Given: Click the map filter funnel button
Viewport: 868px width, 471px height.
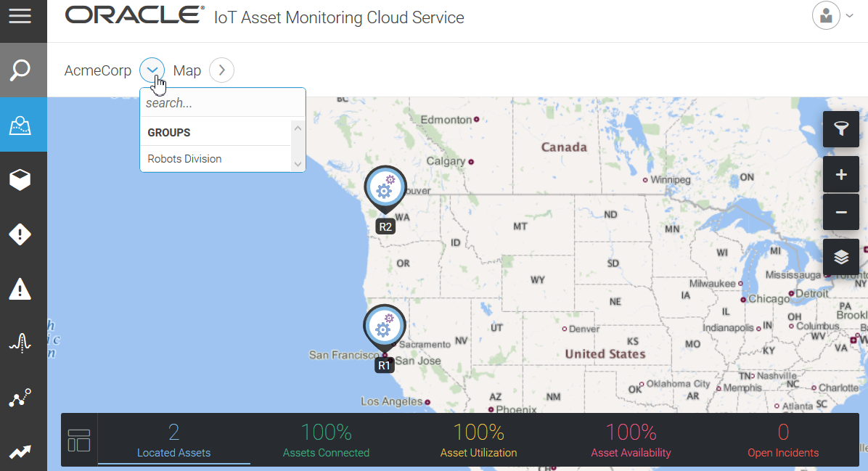Looking at the screenshot, I should (841, 129).
